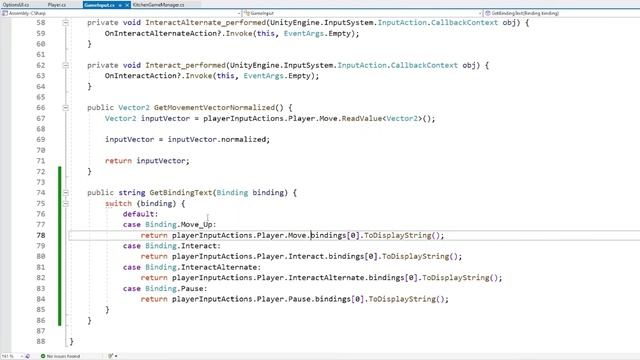Click 'ToDisplayString' on line 78

398,236
